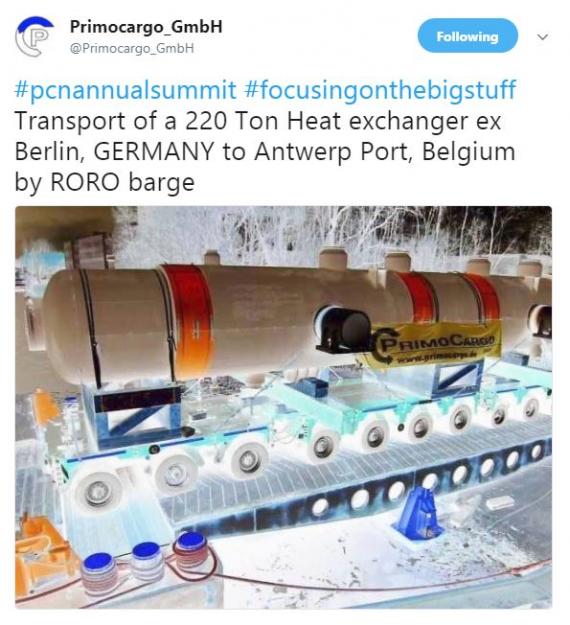Click the black nozzle flange on tank
This screenshot has width=570, height=625.
click(343, 330)
